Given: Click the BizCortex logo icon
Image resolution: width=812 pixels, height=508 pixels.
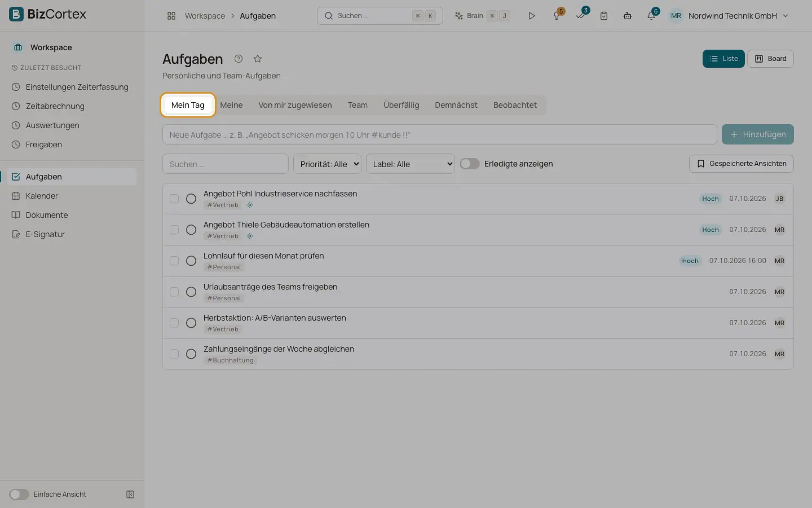Looking at the screenshot, I should (x=16, y=14).
